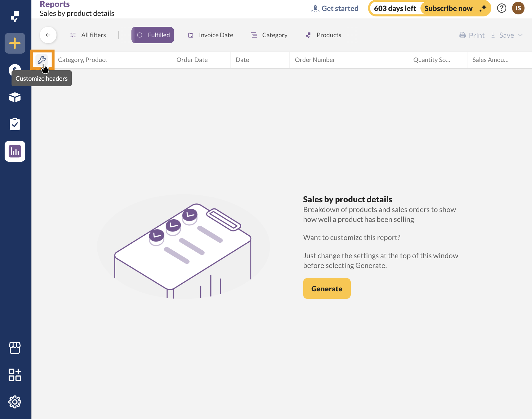Viewport: 532px width, 419px height.
Task: Click the yellow plus create button
Action: tap(15, 43)
